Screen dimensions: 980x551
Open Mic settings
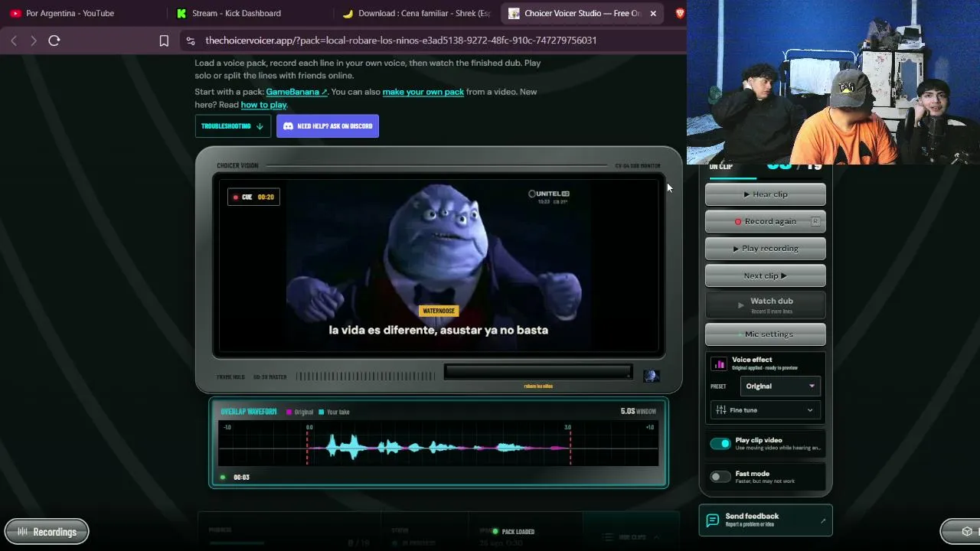coord(766,334)
